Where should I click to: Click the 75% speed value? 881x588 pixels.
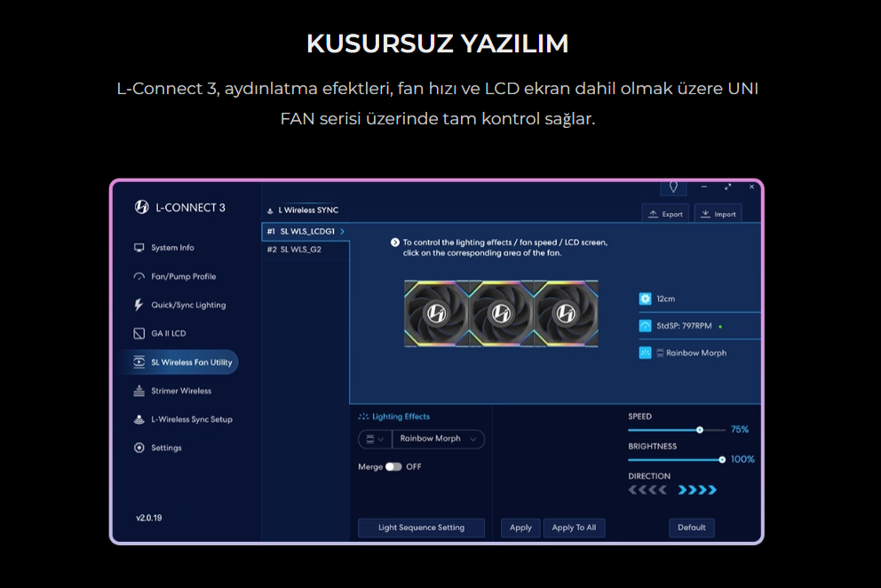tap(740, 430)
